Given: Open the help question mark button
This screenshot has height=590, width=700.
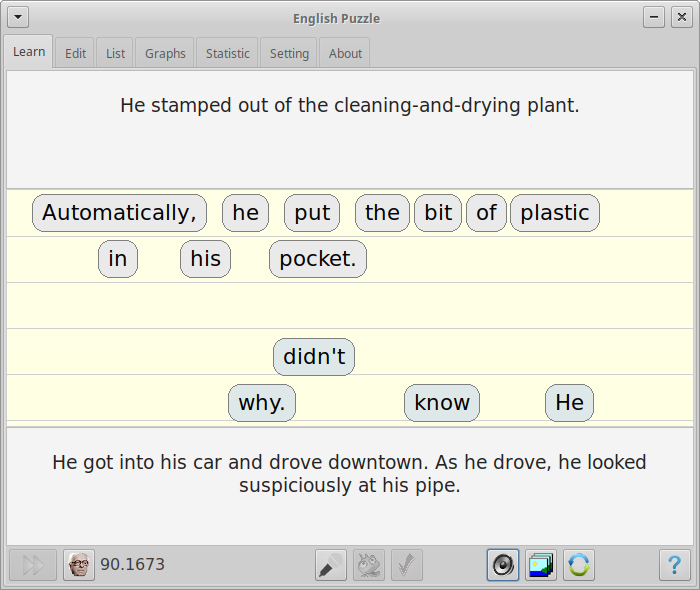Looking at the screenshot, I should point(675,565).
